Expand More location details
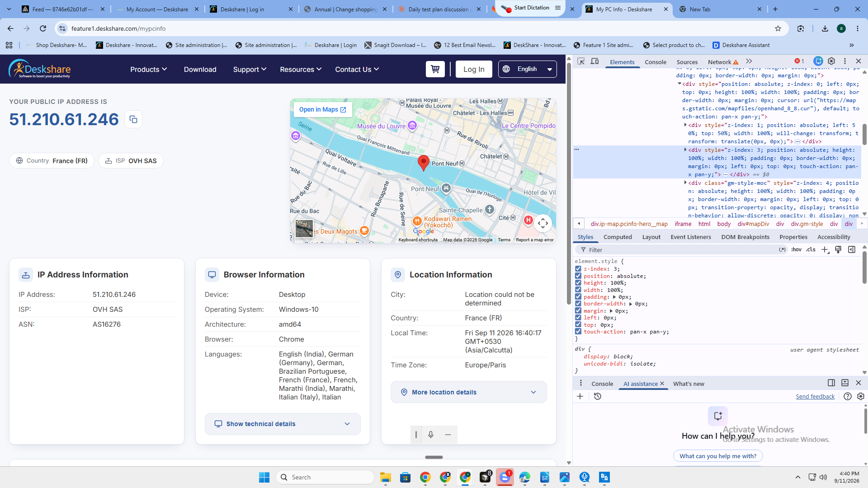This screenshot has height=488, width=868. [x=468, y=392]
